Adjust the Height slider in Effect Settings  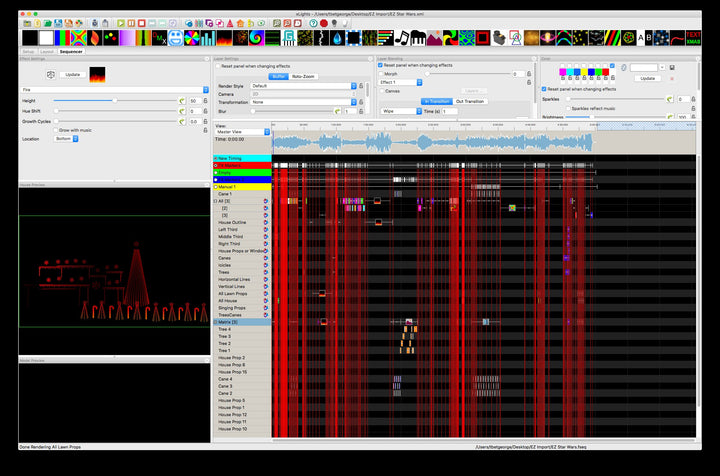(x=115, y=101)
